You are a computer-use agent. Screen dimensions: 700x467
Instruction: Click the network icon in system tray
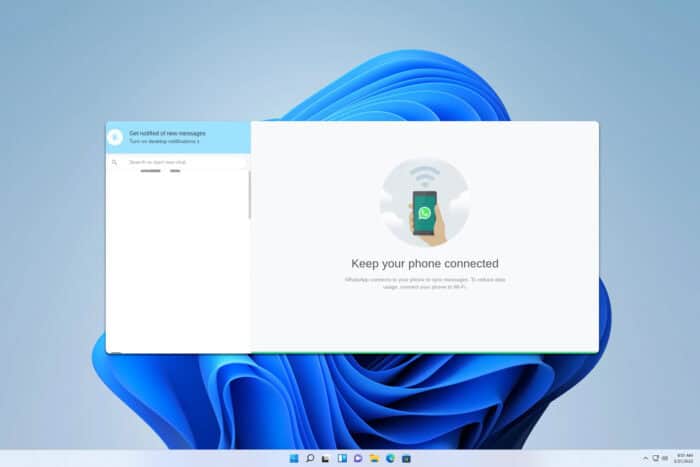655,459
